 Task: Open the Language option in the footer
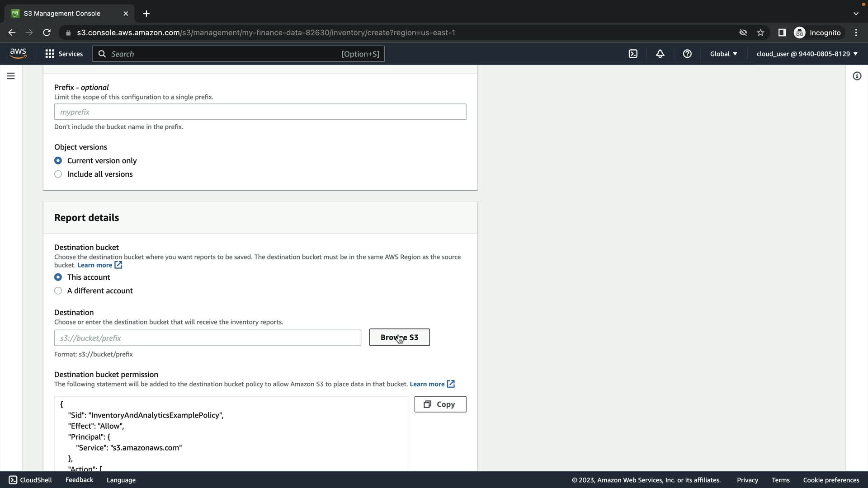tap(121, 480)
